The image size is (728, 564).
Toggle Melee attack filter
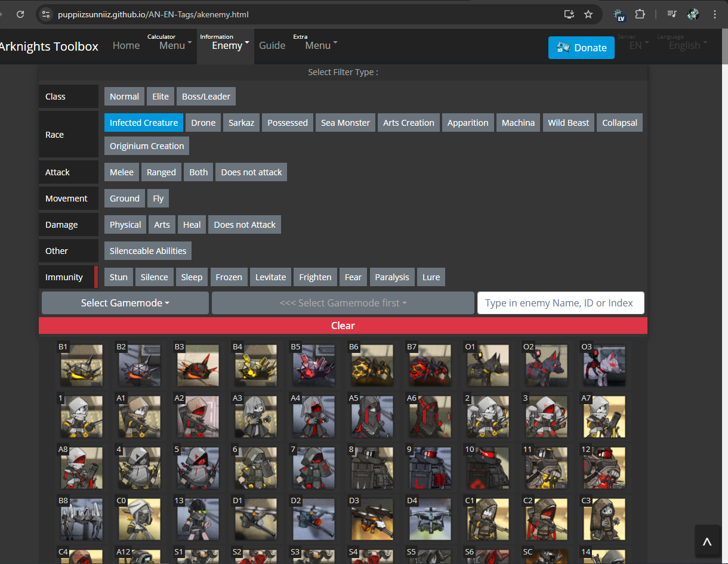(122, 172)
